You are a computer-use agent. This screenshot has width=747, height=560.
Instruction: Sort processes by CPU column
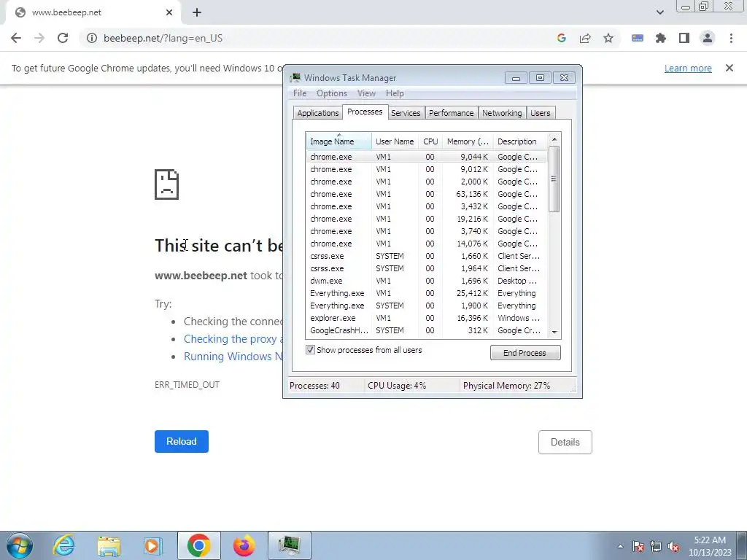[430, 141]
